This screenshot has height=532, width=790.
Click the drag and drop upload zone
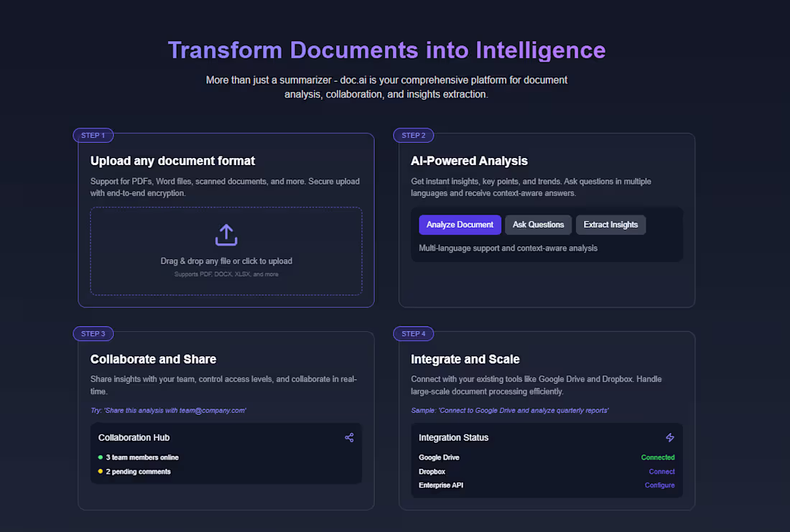coord(226,252)
